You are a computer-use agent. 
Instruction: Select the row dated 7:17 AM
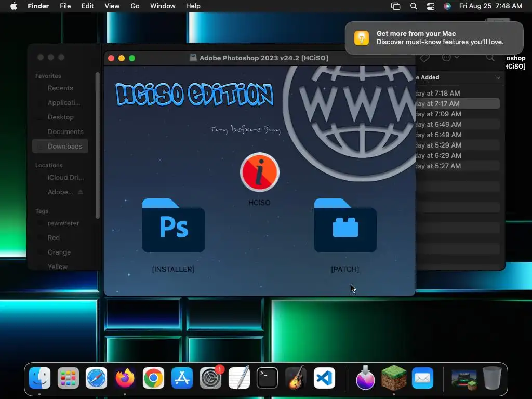458,103
